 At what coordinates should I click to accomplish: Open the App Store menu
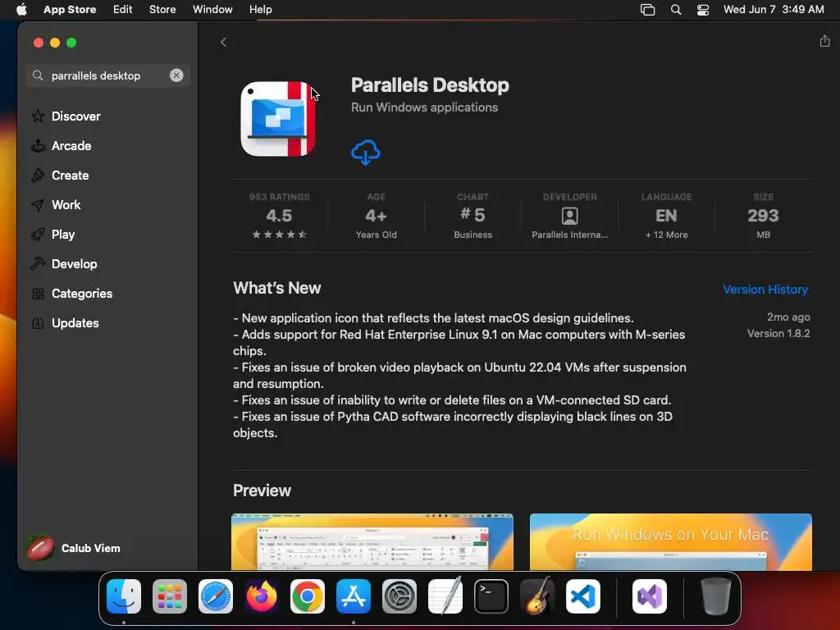click(70, 9)
